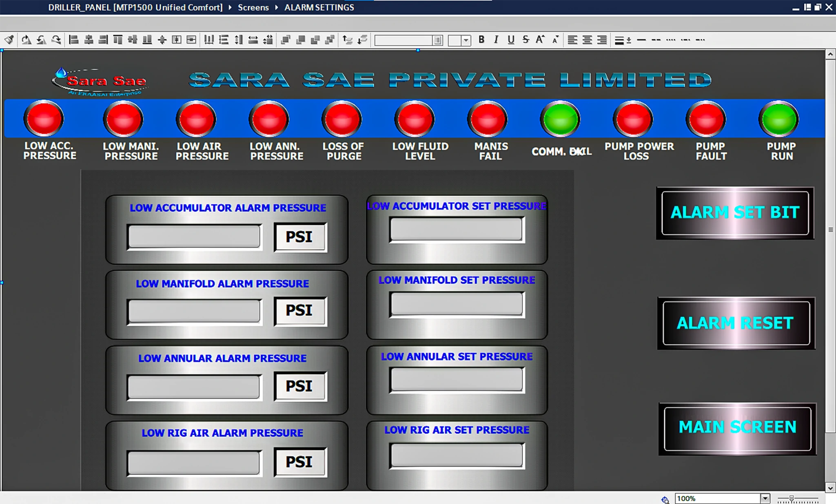Click the bring to front icon

[286, 40]
